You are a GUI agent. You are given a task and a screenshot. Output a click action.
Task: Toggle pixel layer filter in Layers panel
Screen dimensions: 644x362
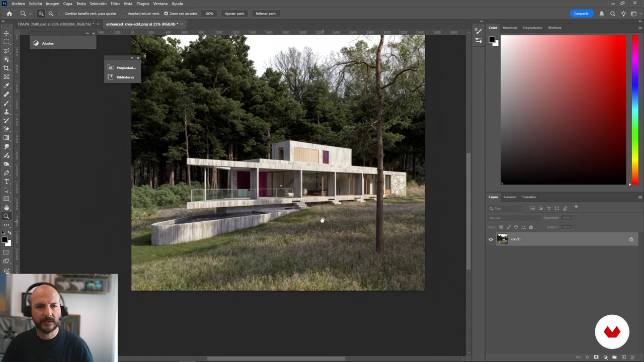tap(532, 208)
